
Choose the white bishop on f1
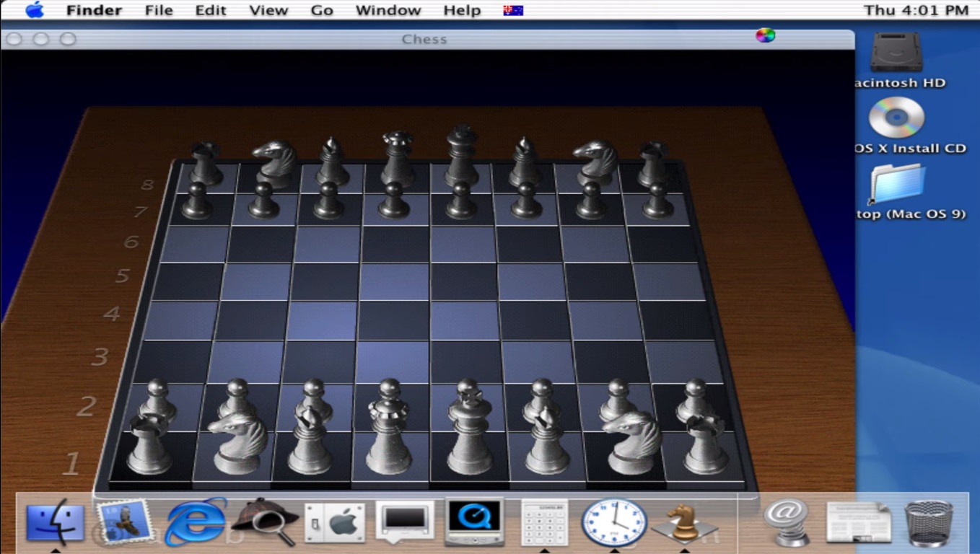(x=547, y=440)
